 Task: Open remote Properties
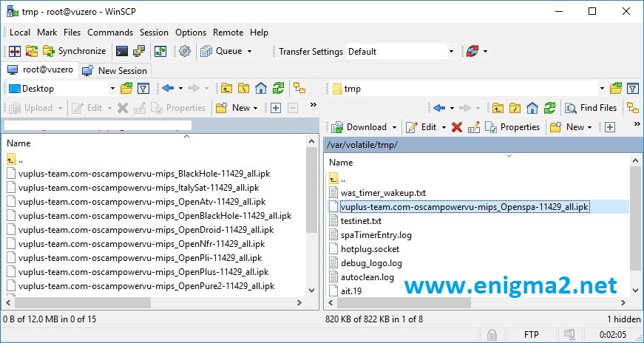pyautogui.click(x=512, y=127)
